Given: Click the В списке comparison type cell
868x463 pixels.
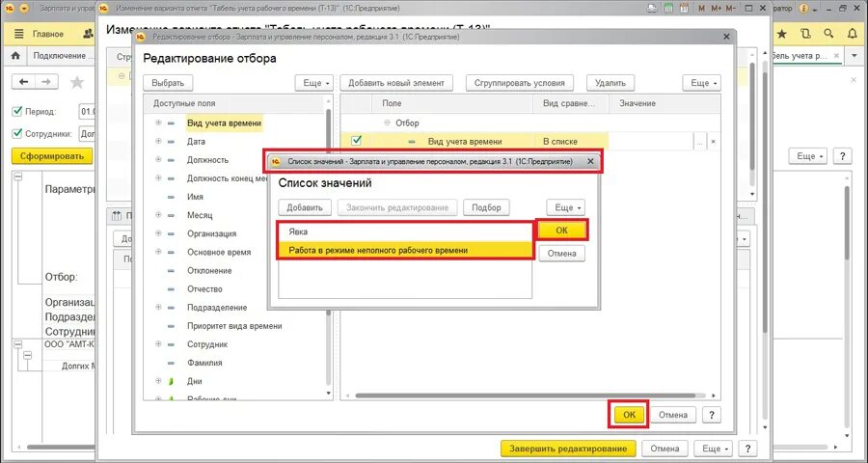Looking at the screenshot, I should click(x=571, y=142).
